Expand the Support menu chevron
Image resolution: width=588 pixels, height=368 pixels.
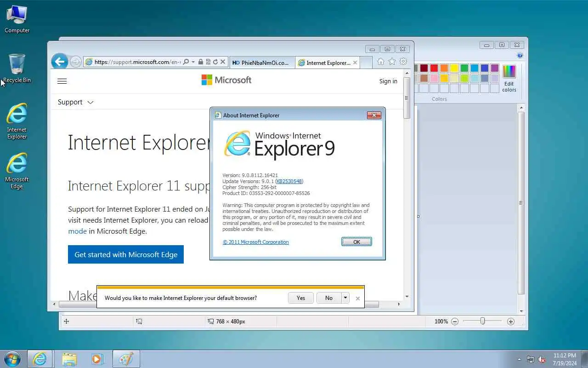[x=90, y=102]
